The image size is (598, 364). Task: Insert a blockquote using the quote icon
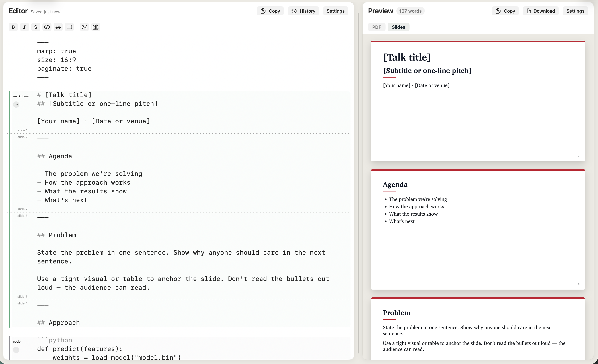point(58,27)
